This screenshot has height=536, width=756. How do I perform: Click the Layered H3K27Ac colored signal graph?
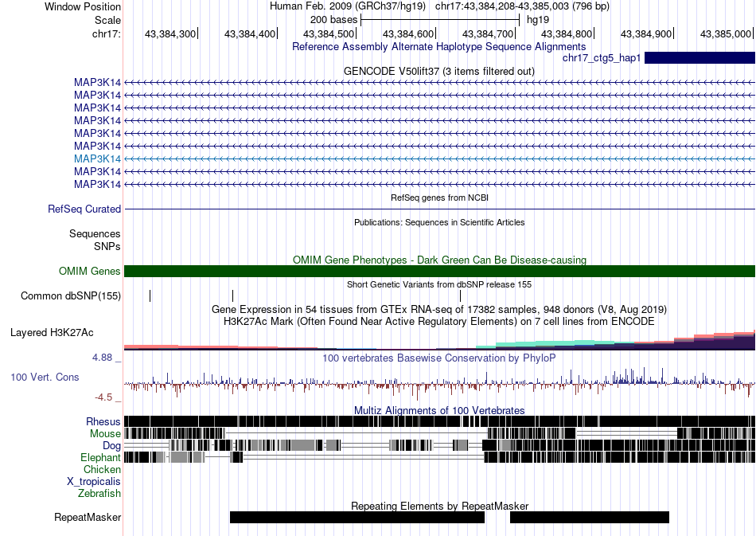(440, 339)
